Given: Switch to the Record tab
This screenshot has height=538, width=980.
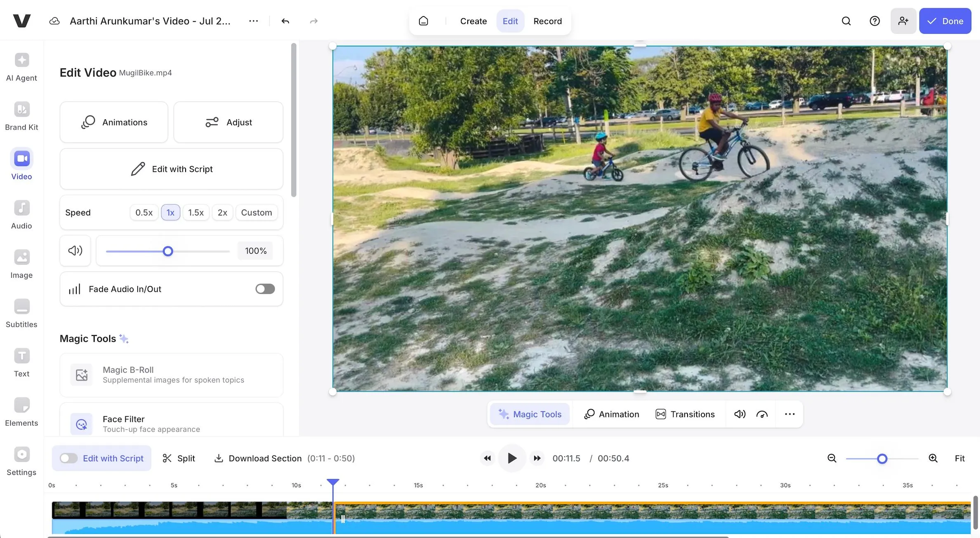Looking at the screenshot, I should click(x=548, y=21).
